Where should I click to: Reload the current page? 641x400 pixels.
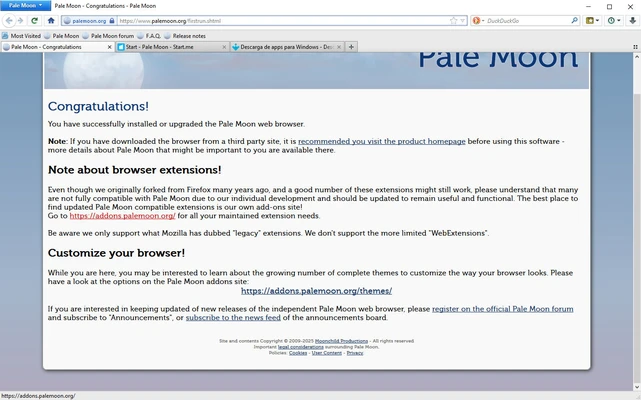pyautogui.click(x=35, y=20)
